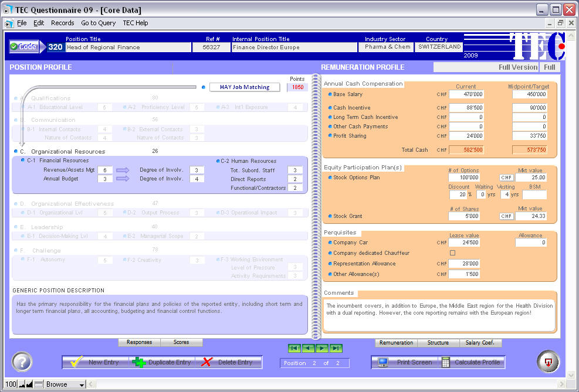The width and height of the screenshot is (579, 392).
Task: Click the Full button
Action: tap(550, 67)
